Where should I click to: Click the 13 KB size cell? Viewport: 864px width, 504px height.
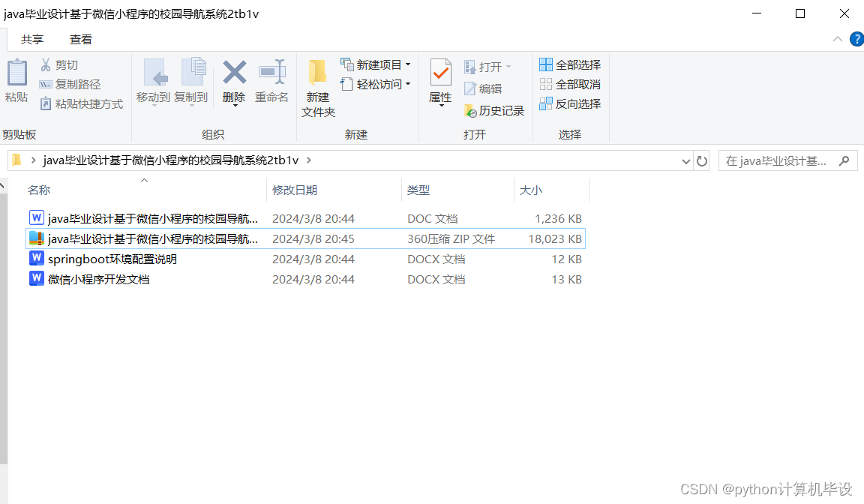click(566, 279)
